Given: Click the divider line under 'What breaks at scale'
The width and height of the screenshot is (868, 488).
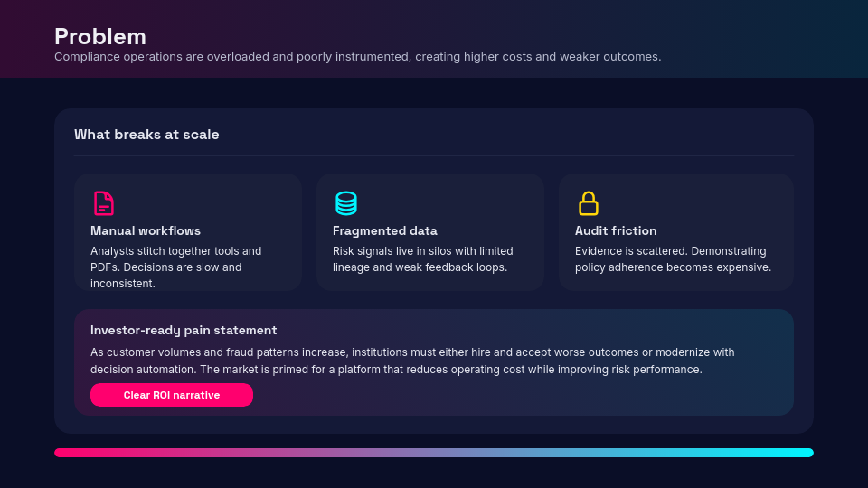Looking at the screenshot, I should [434, 155].
